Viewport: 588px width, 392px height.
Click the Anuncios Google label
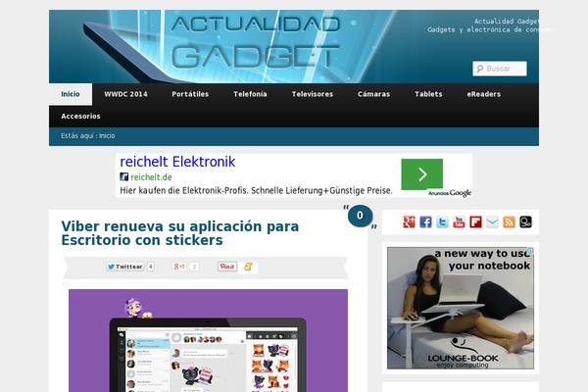click(x=449, y=193)
